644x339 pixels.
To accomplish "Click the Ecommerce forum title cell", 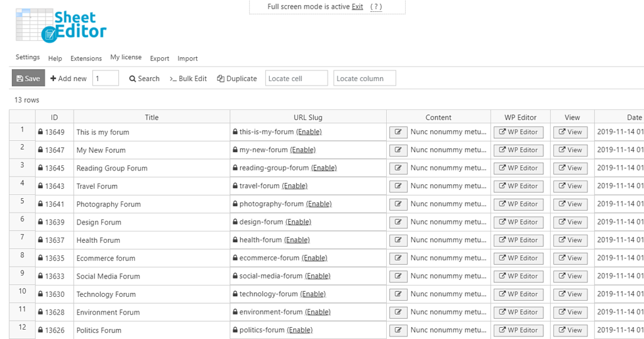I will click(152, 258).
